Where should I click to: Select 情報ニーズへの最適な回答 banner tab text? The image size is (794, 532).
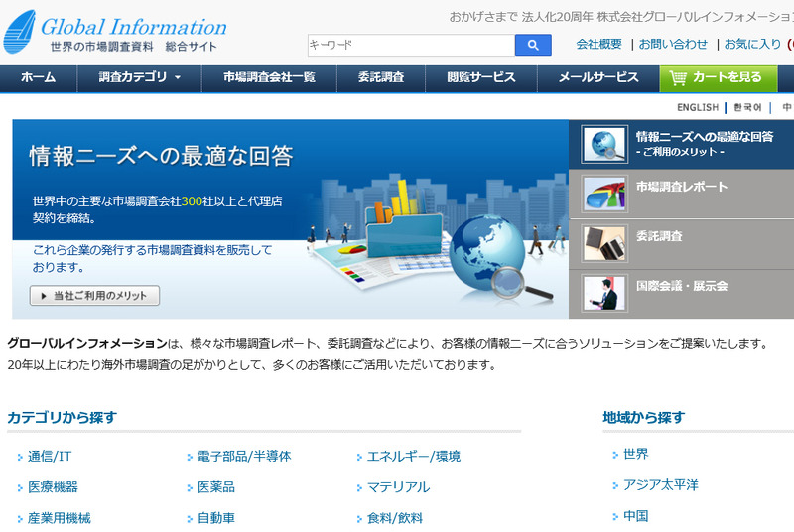tap(705, 137)
